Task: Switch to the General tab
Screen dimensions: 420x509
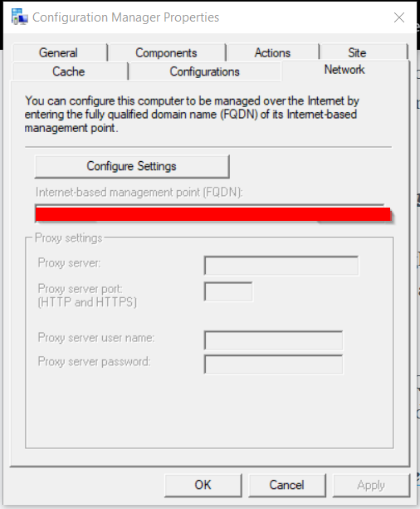Action: tap(59, 52)
